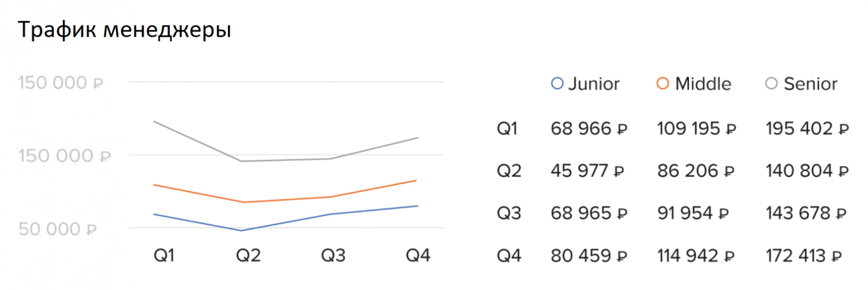Click Q2 label below the chart
The image size is (868, 290).
coord(248,255)
